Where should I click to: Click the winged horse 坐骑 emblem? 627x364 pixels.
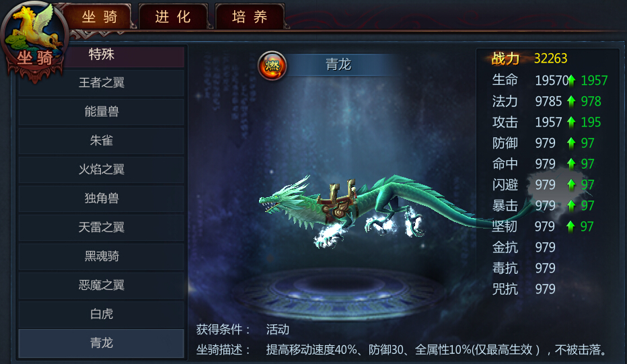tap(35, 39)
